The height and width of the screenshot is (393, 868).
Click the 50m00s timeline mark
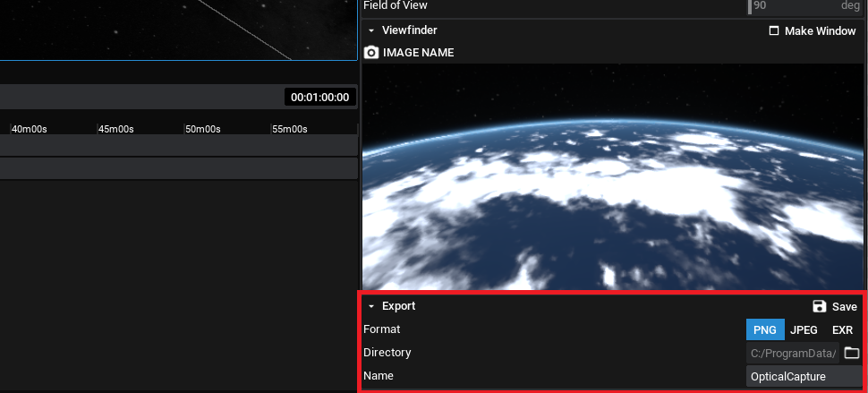(x=202, y=129)
